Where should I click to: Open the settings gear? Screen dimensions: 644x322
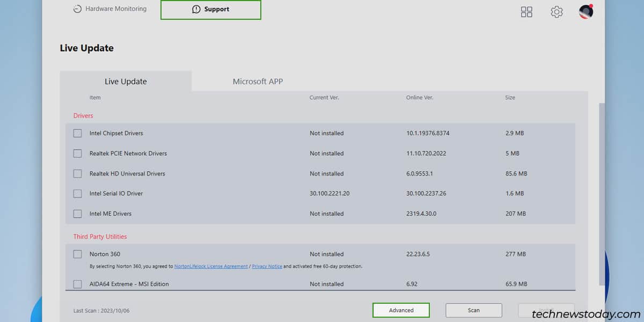pyautogui.click(x=557, y=12)
